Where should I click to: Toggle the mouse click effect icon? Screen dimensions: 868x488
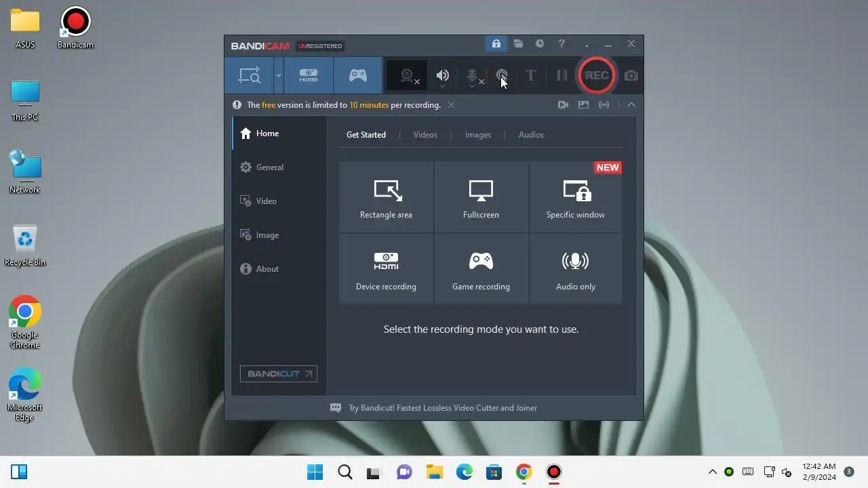tap(502, 75)
